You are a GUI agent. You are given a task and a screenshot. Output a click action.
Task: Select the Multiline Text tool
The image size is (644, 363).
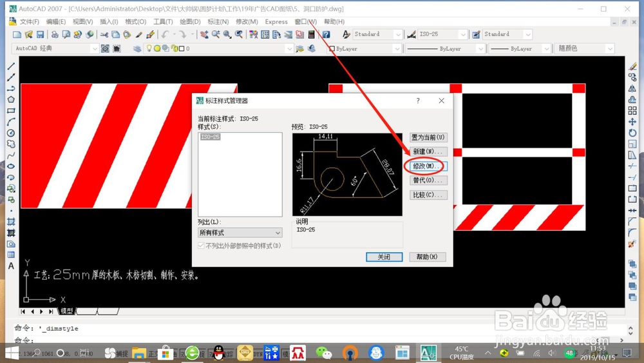11,266
